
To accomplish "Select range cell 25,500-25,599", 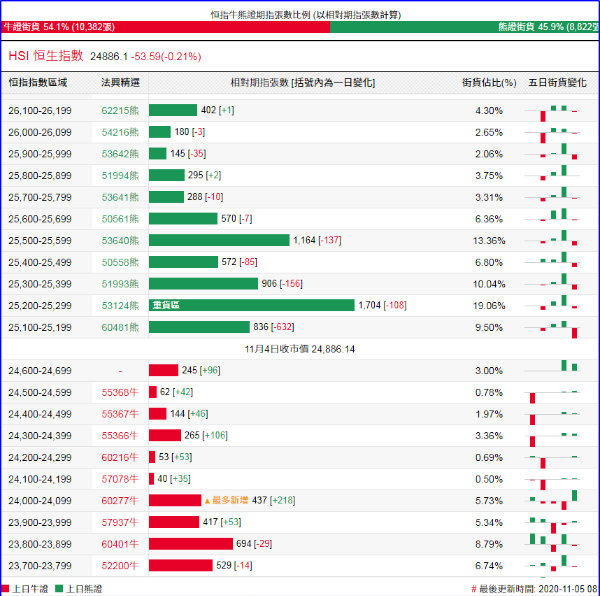I will 40,241.
